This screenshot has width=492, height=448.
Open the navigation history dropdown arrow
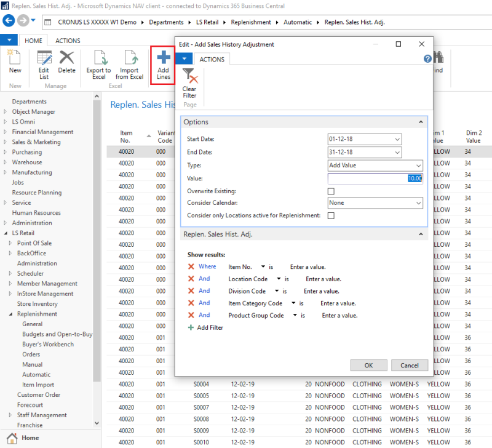[33, 21]
